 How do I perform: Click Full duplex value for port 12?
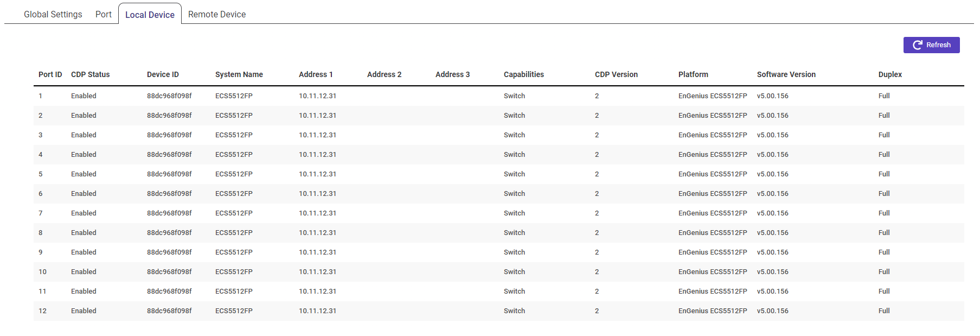pyautogui.click(x=884, y=311)
